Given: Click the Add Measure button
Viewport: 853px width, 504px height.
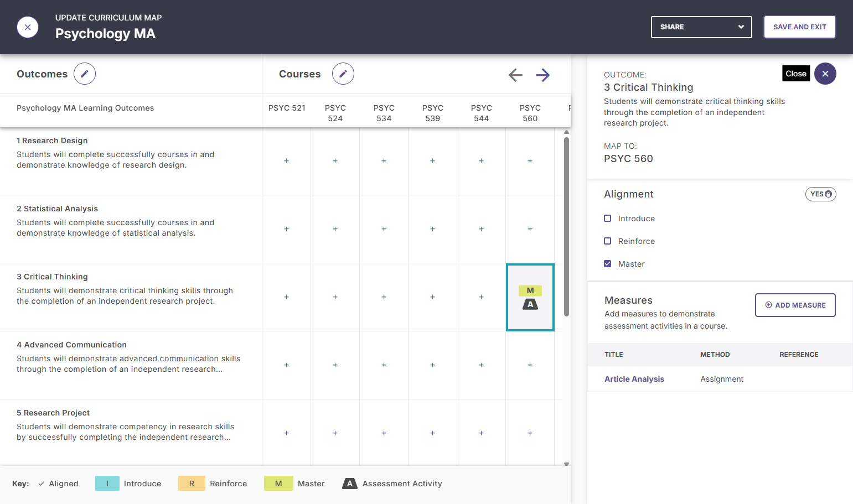Looking at the screenshot, I should 795,305.
